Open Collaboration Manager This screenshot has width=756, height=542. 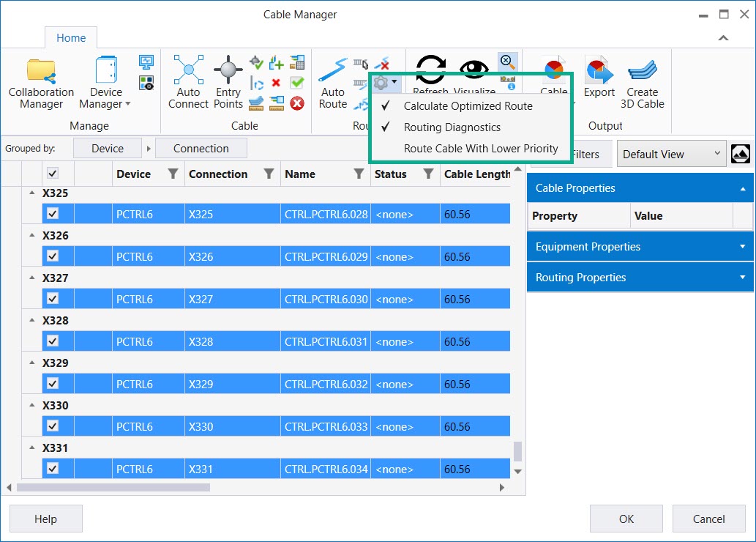[41, 83]
